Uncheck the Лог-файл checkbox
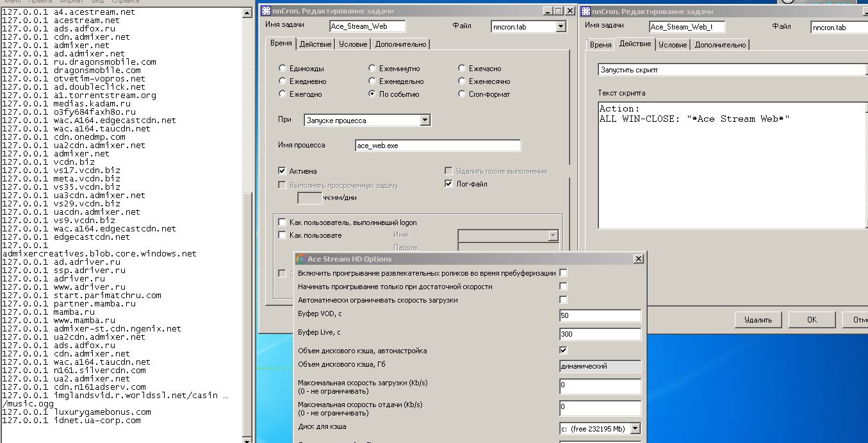868x443 pixels. point(449,184)
